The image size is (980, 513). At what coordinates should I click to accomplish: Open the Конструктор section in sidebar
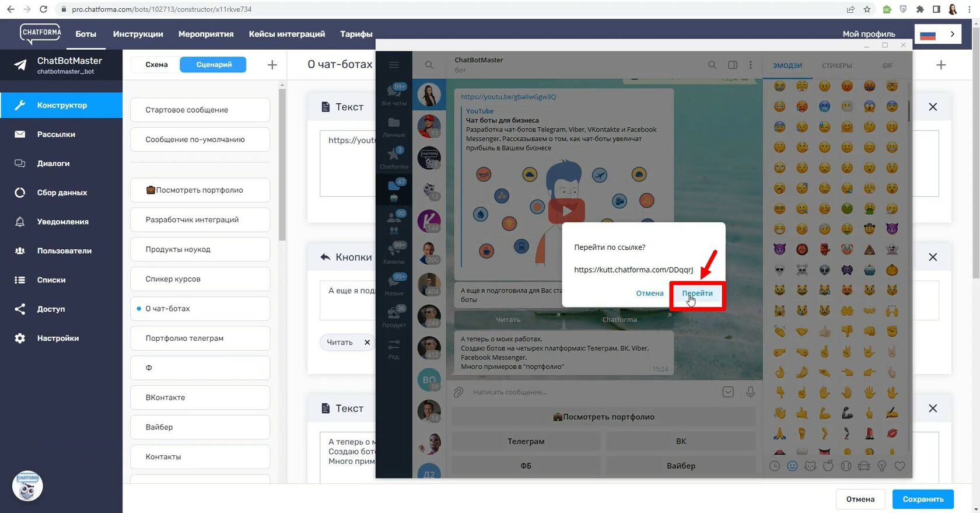pos(61,105)
